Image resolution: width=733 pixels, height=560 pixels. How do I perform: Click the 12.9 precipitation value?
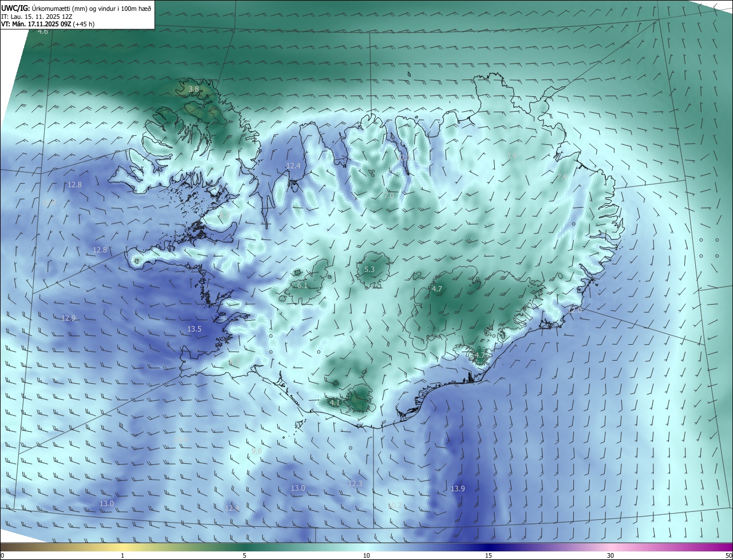point(69,318)
